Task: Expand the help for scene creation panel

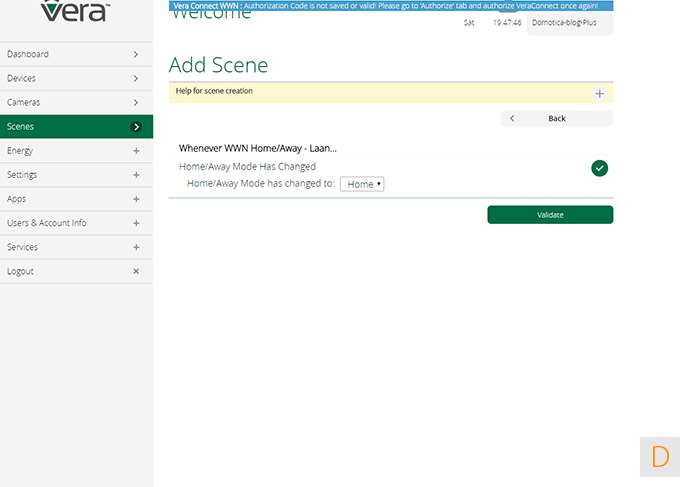Action: [x=599, y=94]
